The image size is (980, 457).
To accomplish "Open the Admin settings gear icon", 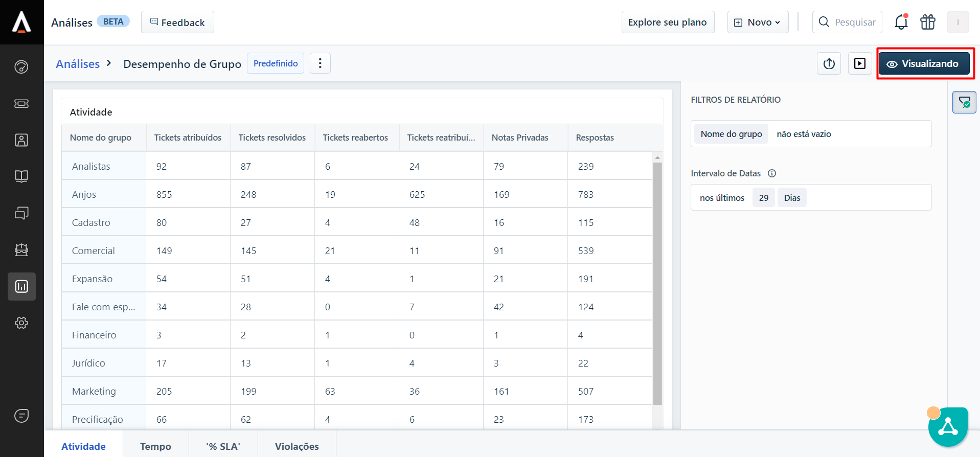I will click(21, 323).
